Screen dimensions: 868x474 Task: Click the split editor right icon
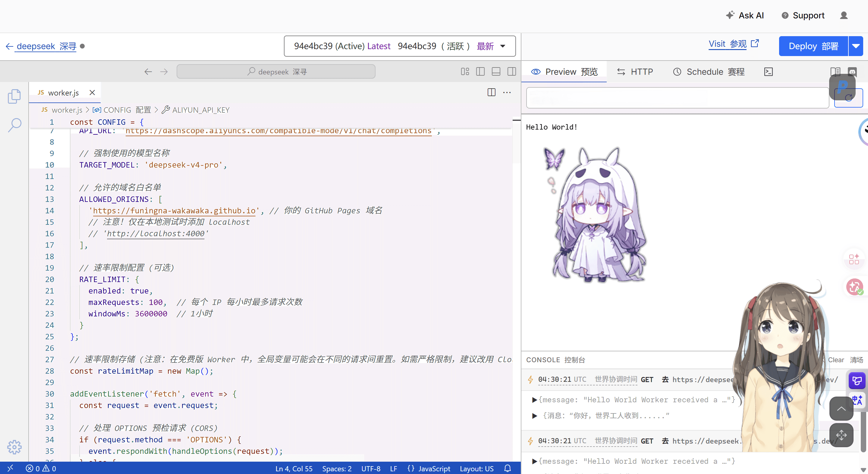pyautogui.click(x=492, y=92)
